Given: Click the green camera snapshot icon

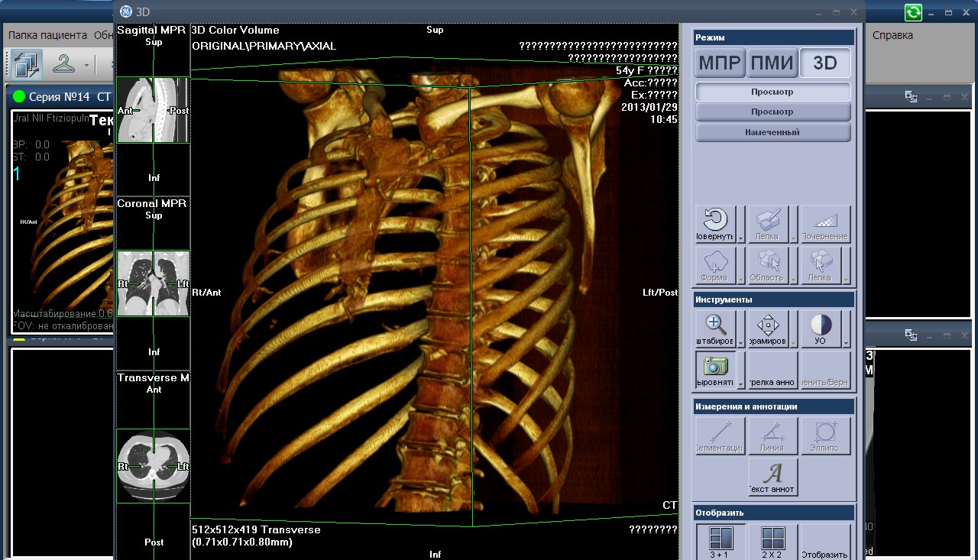Looking at the screenshot, I should (x=715, y=370).
